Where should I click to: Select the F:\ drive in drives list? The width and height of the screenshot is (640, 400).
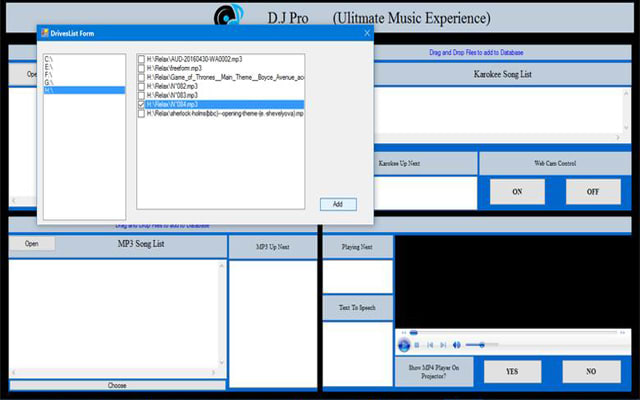coord(84,75)
